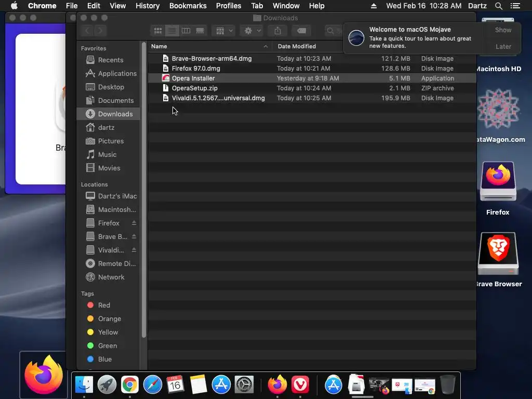Click the Edit Tags toolbar icon
Image resolution: width=532 pixels, height=399 pixels.
click(301, 31)
